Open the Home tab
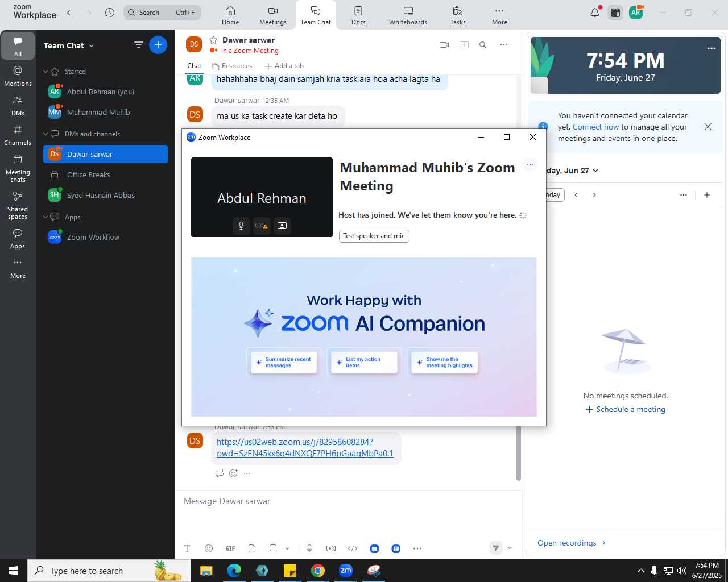This screenshot has width=728, height=582. click(x=230, y=15)
